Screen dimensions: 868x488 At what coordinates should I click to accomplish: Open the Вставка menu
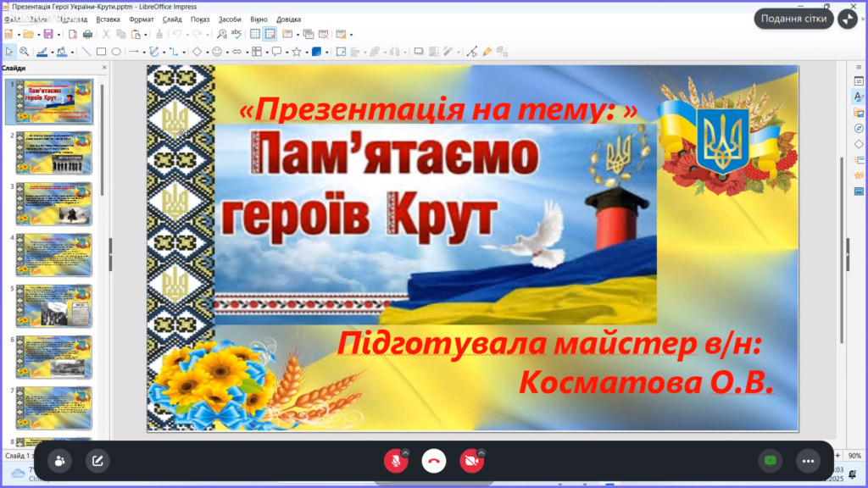coord(108,19)
